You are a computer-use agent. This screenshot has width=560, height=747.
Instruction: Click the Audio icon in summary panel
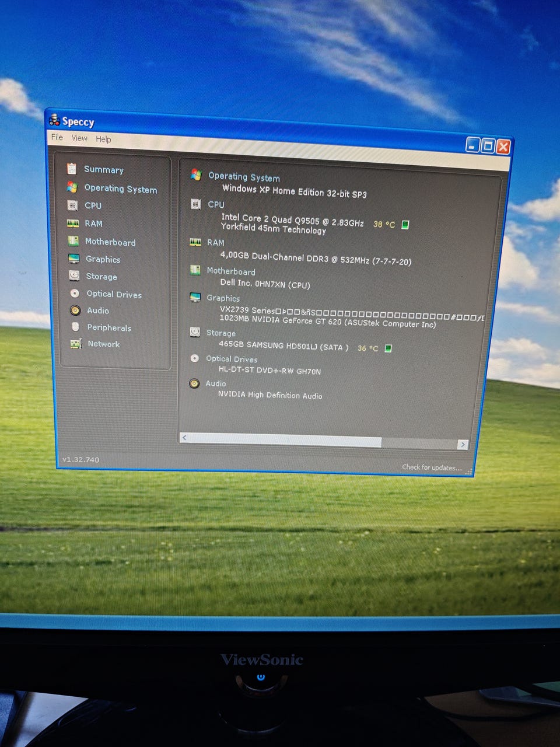(194, 383)
